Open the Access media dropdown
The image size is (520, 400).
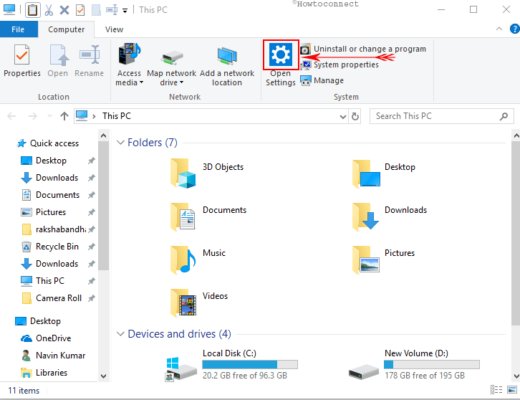129,63
